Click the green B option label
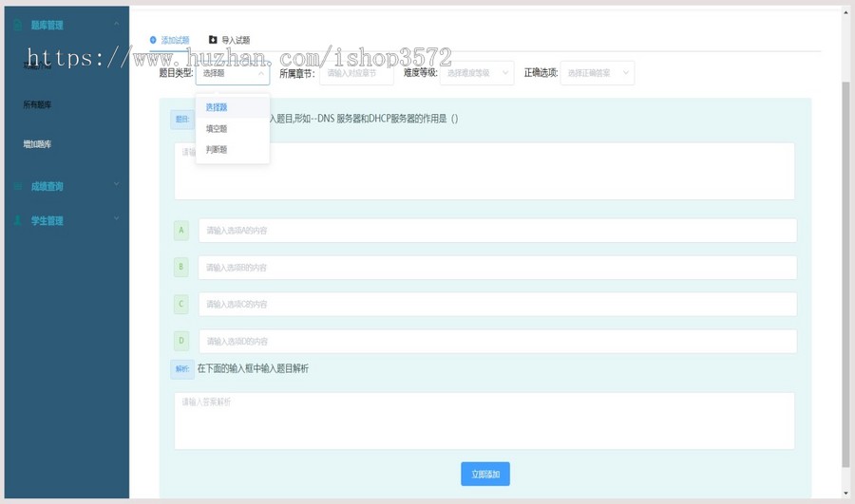This screenshot has height=504, width=855. pyautogui.click(x=181, y=267)
